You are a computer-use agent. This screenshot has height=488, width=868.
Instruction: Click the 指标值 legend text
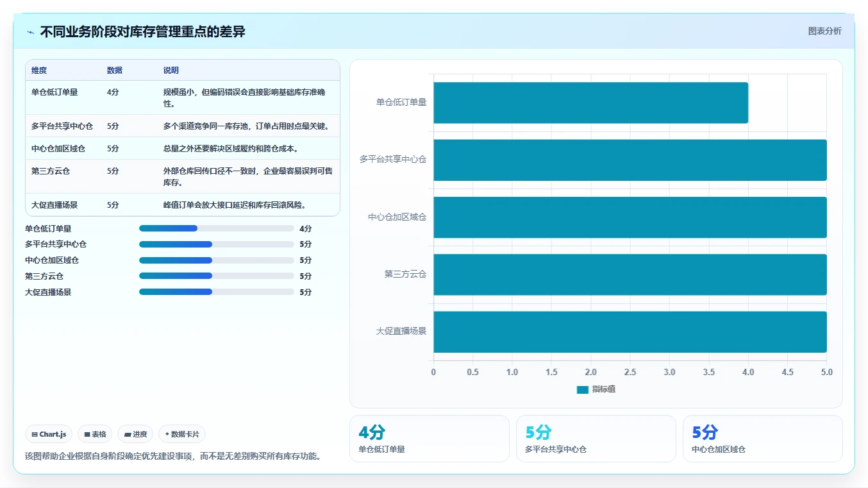click(604, 390)
